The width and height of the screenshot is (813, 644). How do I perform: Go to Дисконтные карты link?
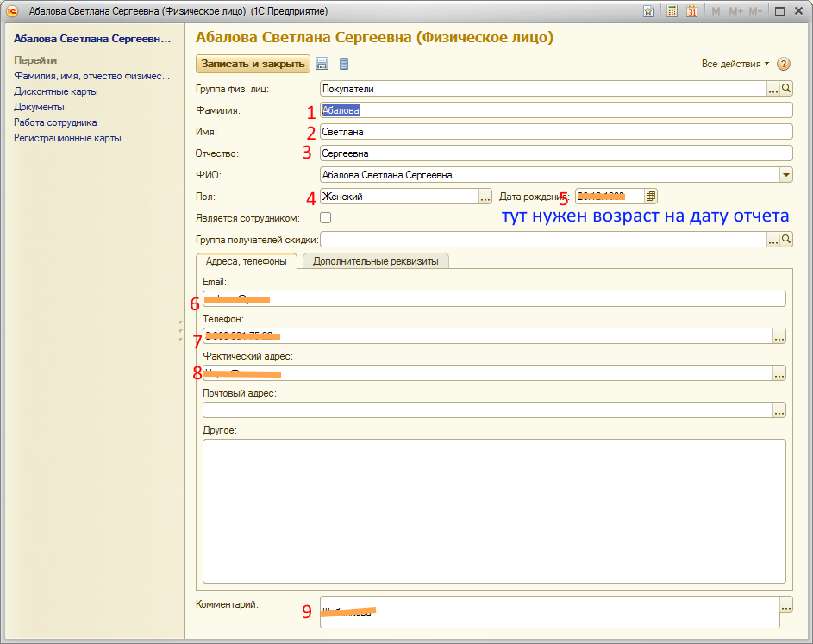point(56,91)
